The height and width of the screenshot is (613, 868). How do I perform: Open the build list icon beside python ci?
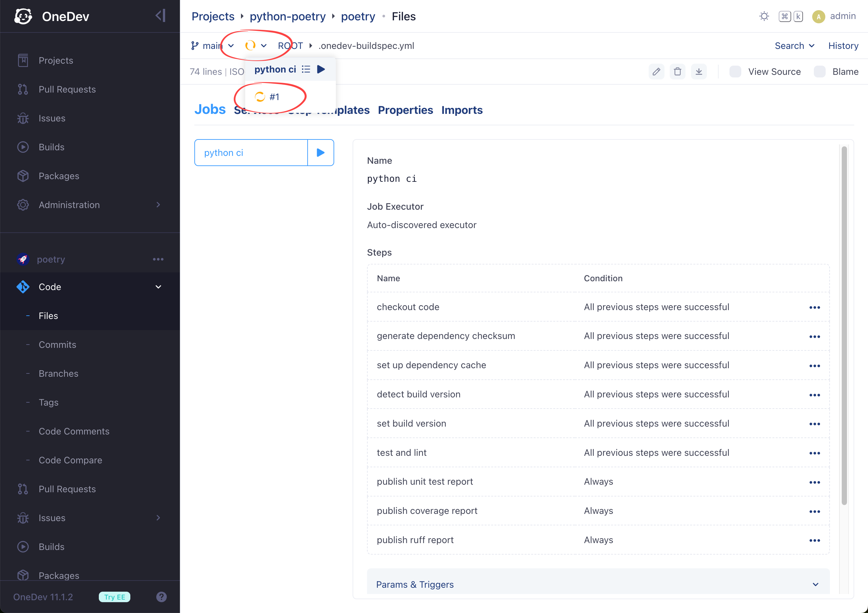[306, 69]
